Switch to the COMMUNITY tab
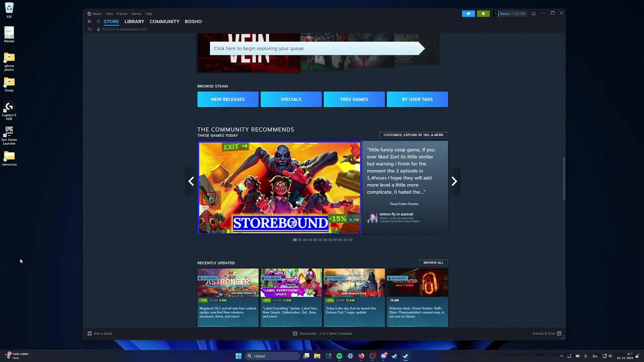The image size is (644, 362). pos(165,22)
